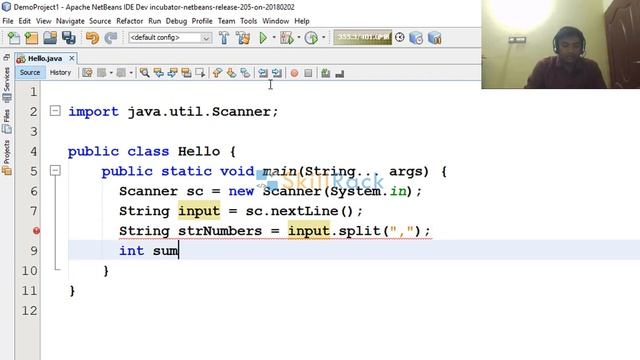Click the Toggle Bookmark icon
640x360 pixels.
[245, 73]
